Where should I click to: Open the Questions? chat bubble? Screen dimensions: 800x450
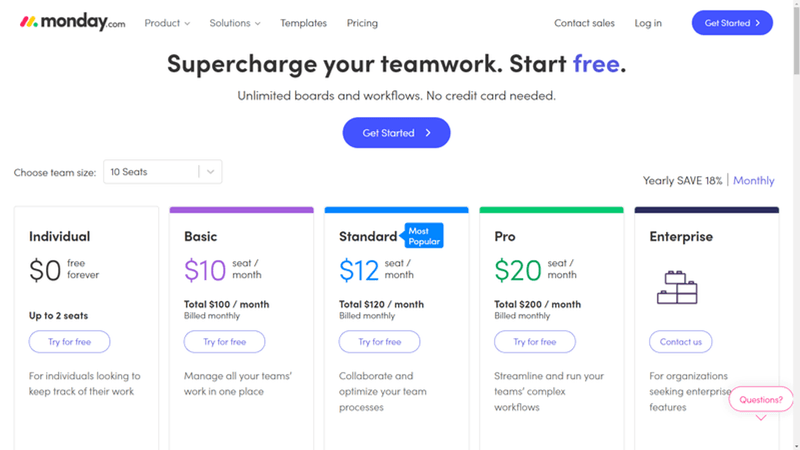761,399
